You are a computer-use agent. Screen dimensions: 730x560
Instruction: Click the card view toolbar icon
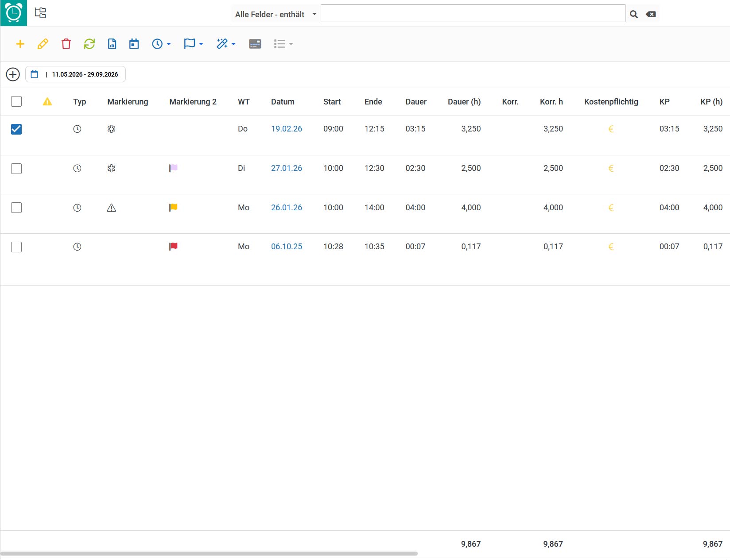pyautogui.click(x=255, y=44)
